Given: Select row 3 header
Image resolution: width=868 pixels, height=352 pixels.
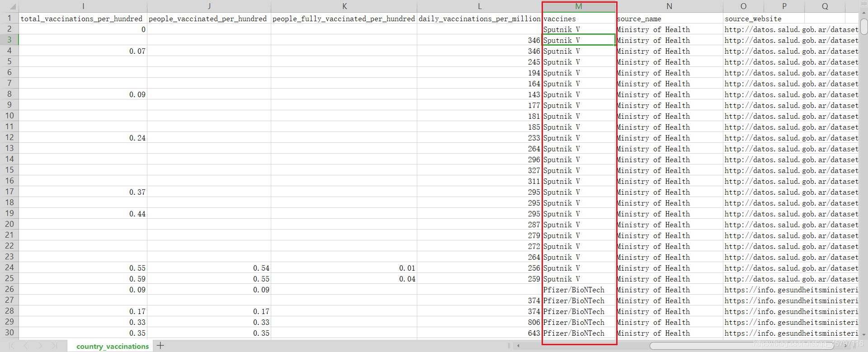Looking at the screenshot, I should pyautogui.click(x=9, y=40).
